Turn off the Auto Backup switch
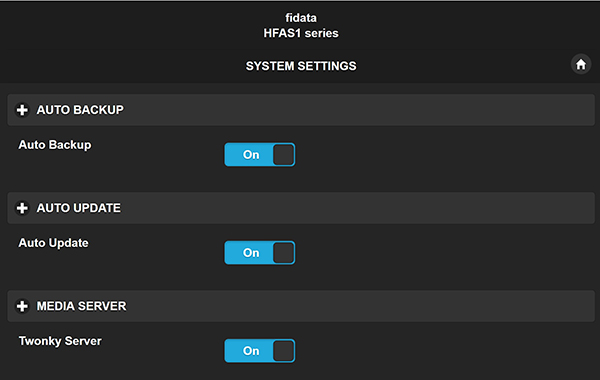 259,155
